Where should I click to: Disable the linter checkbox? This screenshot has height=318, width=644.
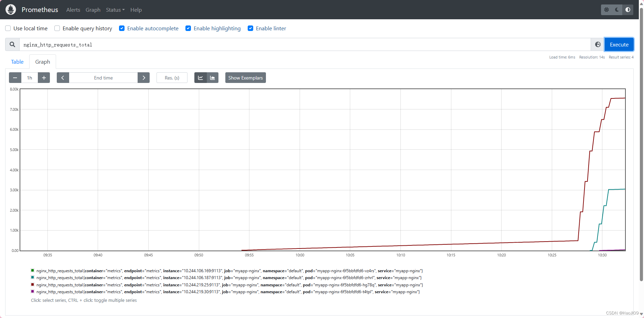click(250, 28)
